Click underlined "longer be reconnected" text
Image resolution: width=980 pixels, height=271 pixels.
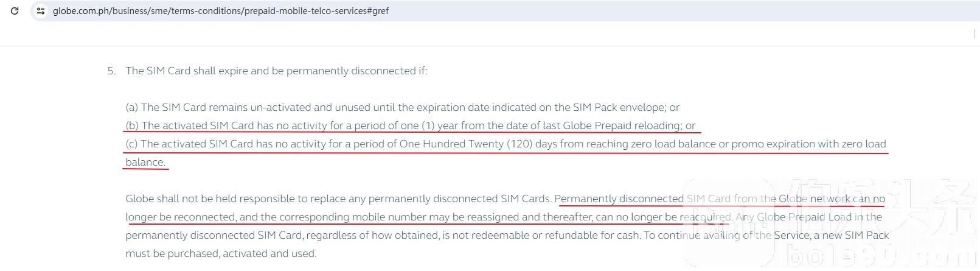[180, 217]
